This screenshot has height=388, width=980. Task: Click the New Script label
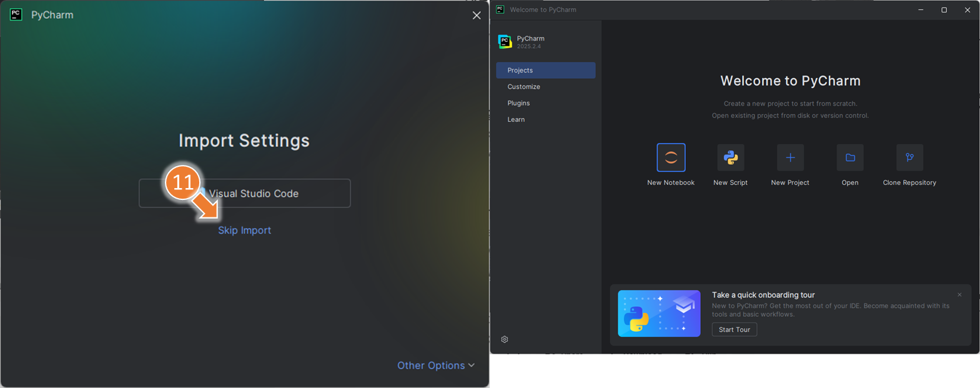tap(730, 182)
